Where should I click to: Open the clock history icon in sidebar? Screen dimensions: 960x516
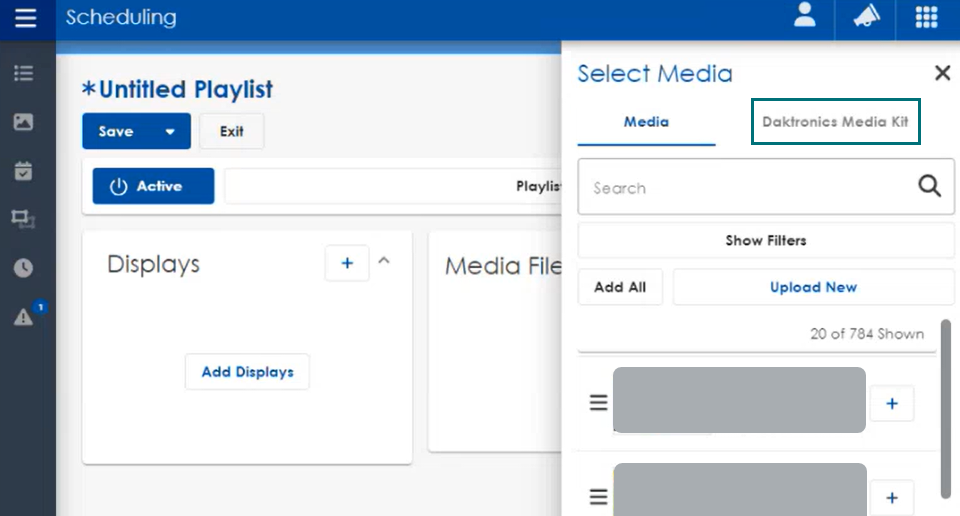pyautogui.click(x=23, y=267)
